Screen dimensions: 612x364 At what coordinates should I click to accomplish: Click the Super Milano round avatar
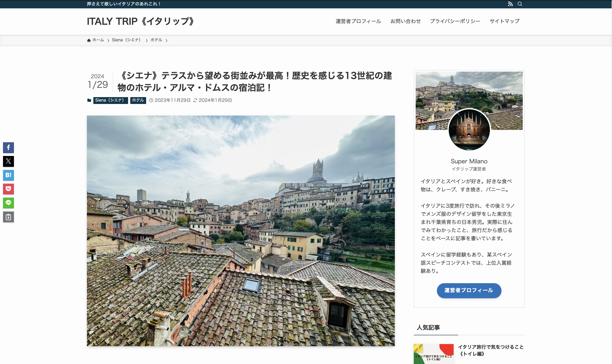[x=469, y=129]
